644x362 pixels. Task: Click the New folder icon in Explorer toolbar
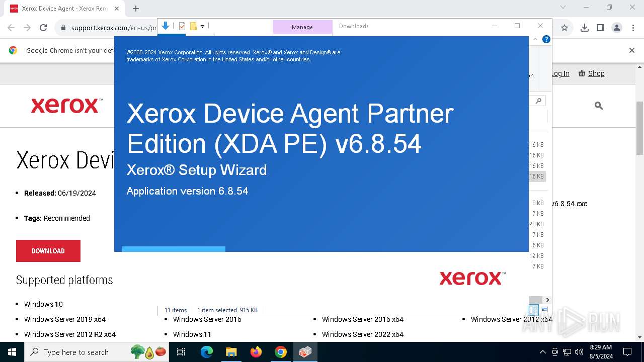pyautogui.click(x=193, y=26)
